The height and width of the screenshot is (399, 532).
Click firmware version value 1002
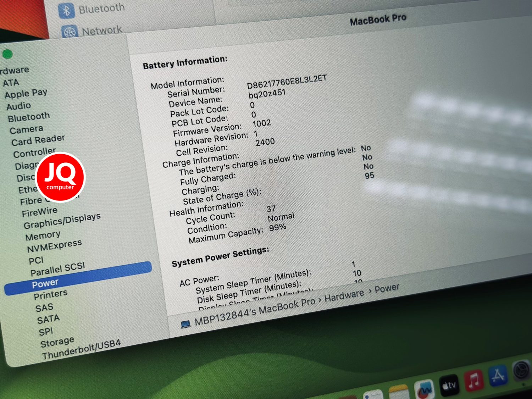click(261, 123)
